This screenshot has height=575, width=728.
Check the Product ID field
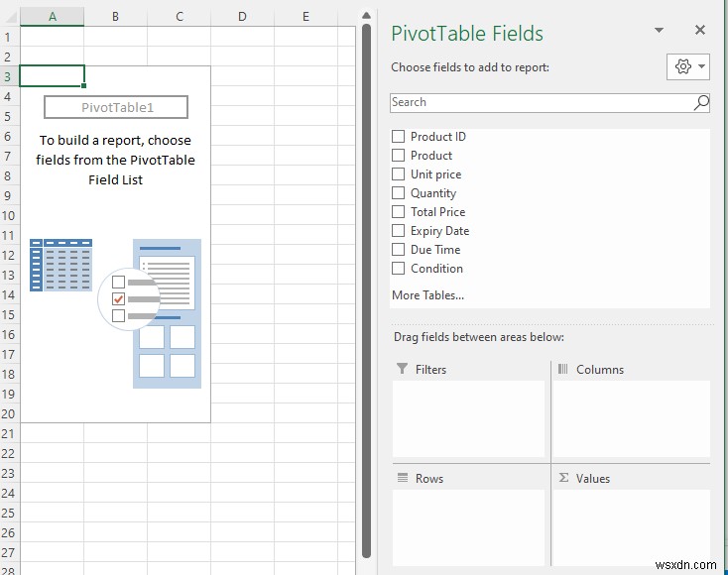[x=398, y=137]
